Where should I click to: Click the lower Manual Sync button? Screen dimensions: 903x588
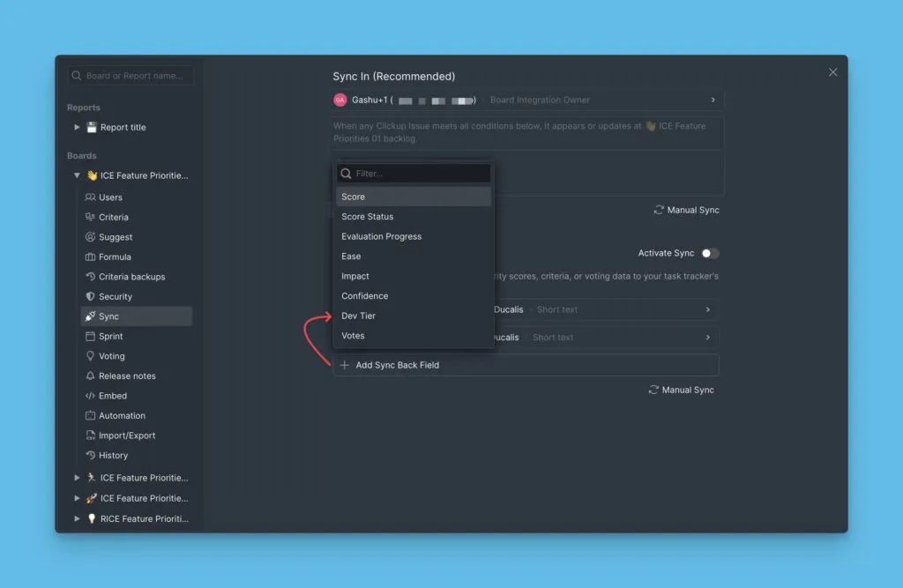681,390
